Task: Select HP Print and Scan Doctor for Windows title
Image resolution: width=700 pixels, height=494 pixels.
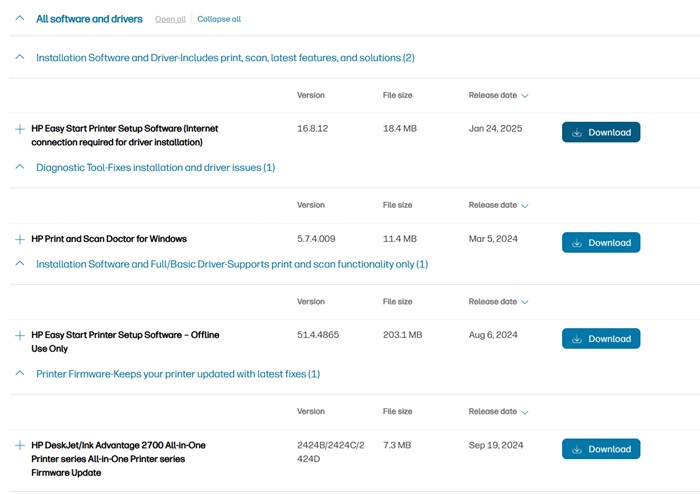Action: click(x=109, y=239)
